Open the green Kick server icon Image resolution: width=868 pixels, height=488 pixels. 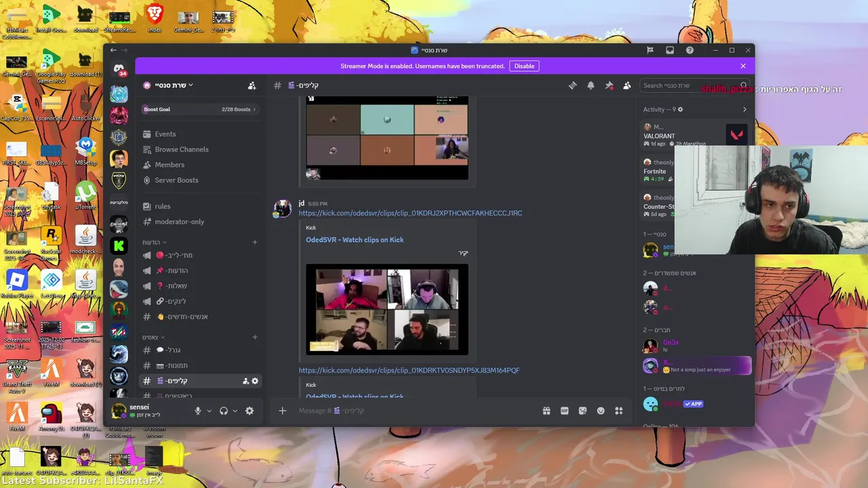pyautogui.click(x=119, y=245)
